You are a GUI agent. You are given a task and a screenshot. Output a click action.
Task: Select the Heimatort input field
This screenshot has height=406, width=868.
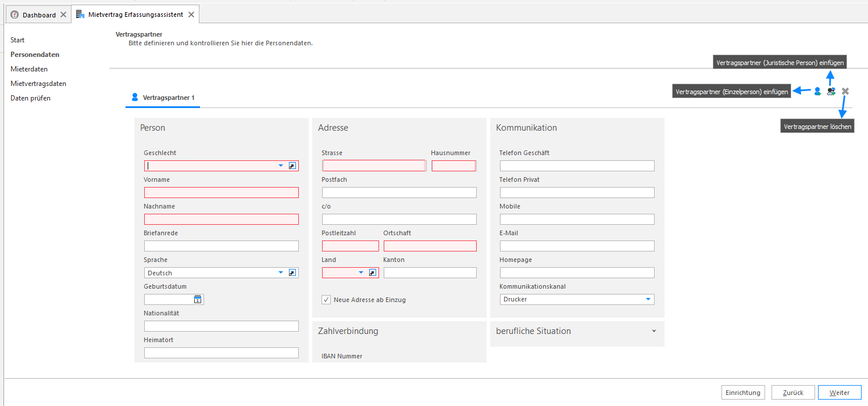click(x=222, y=353)
